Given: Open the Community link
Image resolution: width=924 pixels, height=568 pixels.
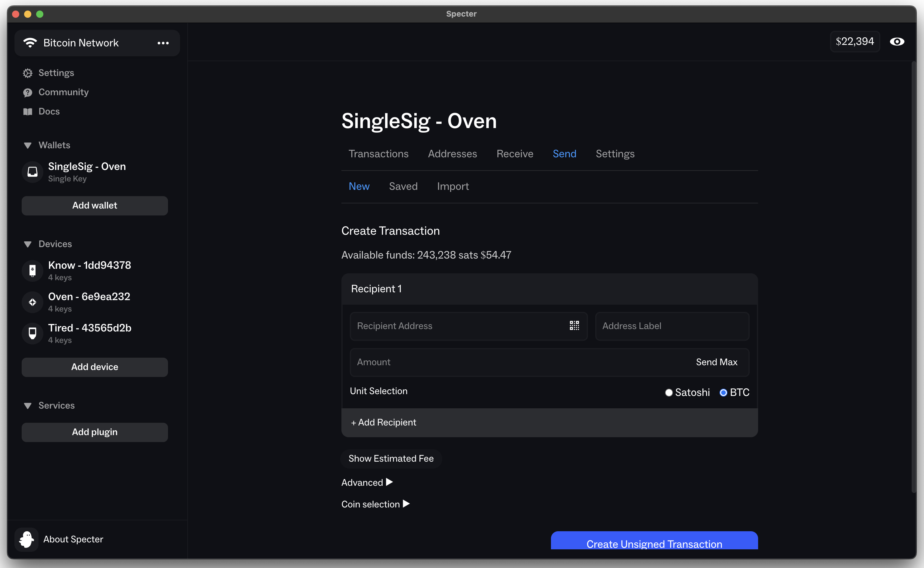Looking at the screenshot, I should click(64, 92).
